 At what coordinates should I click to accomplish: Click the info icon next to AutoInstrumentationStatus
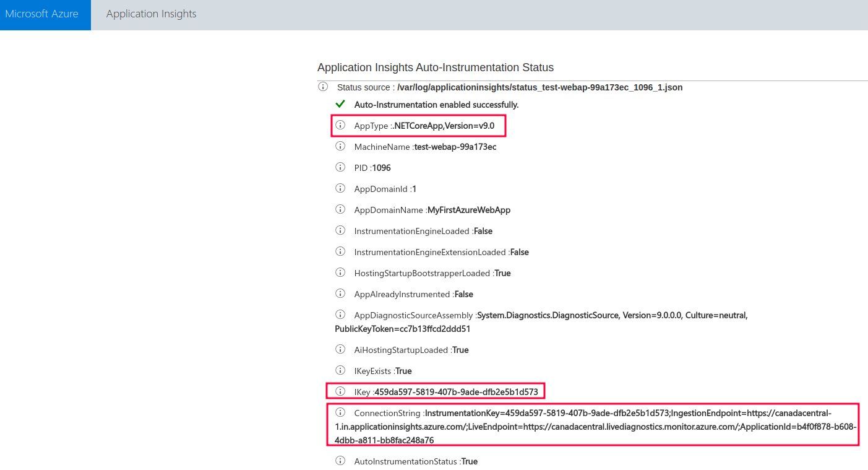[x=340, y=461]
